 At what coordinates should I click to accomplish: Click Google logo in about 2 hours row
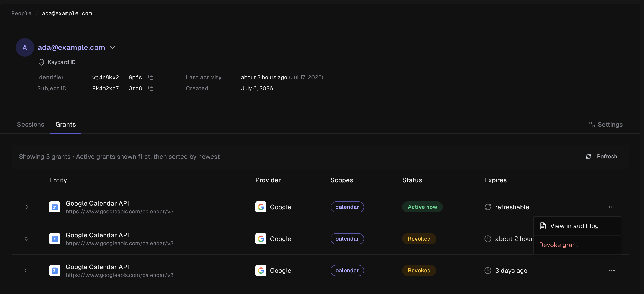pos(261,239)
